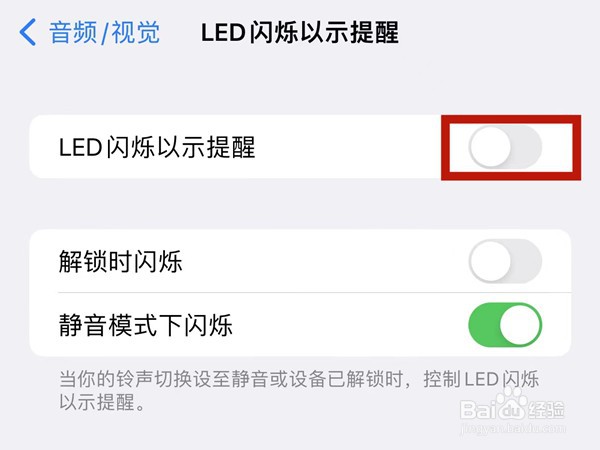Turn on 解锁时闪烁 toggle
The height and width of the screenshot is (450, 600).
click(505, 263)
